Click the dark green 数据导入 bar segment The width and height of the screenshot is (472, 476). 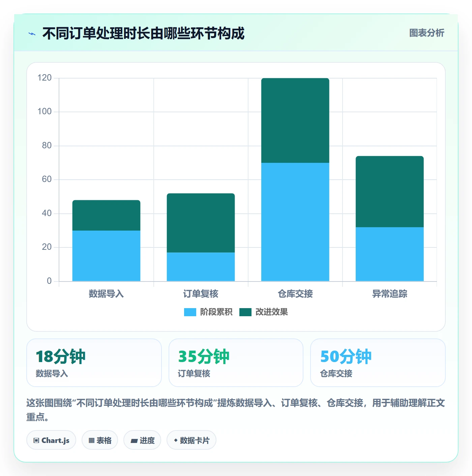pyautogui.click(x=106, y=215)
